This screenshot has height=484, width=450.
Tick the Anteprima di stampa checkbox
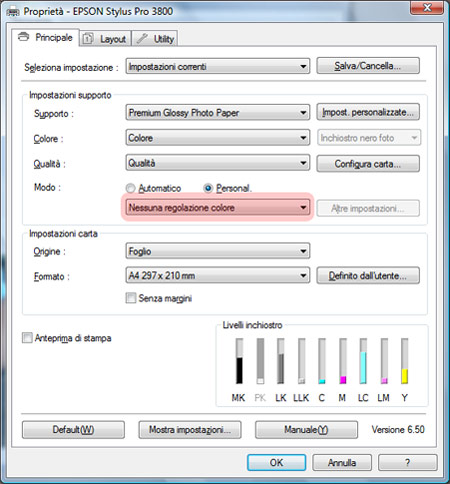[27, 338]
